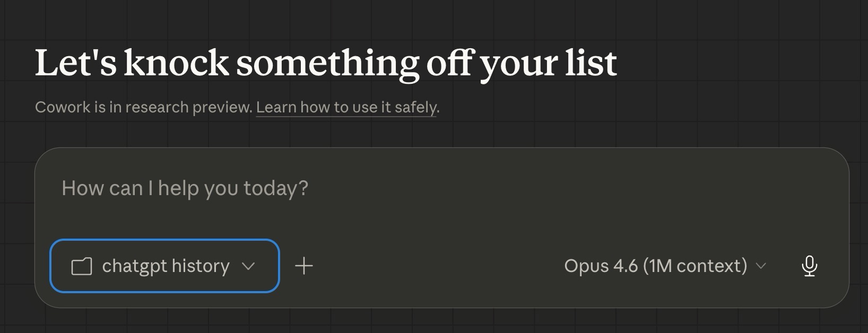Click the plus icon to add files
The height and width of the screenshot is (333, 868).
(x=304, y=266)
